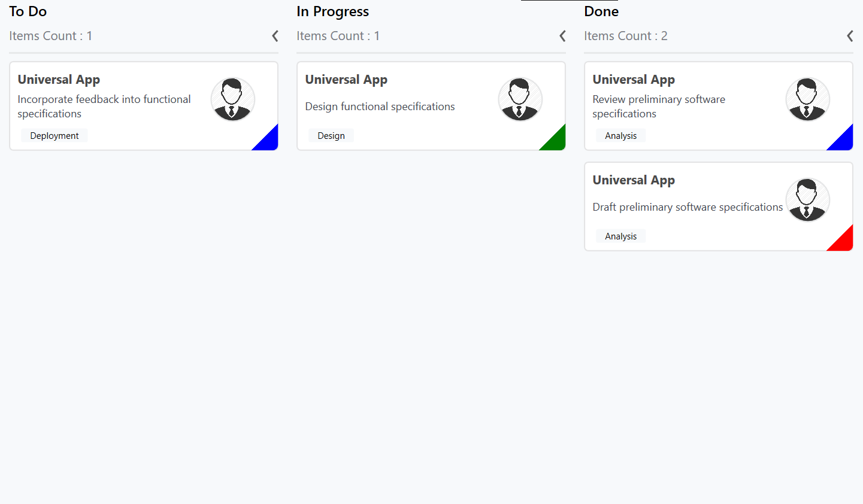Select Analysis tag on Review preliminary card
This screenshot has width=863, height=504.
pos(621,136)
